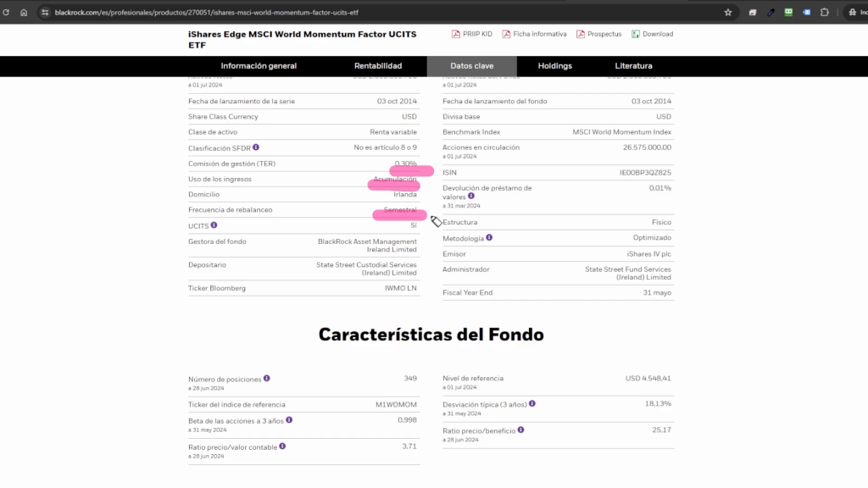Show info for Devolución de préstamo de valores

(x=471, y=196)
